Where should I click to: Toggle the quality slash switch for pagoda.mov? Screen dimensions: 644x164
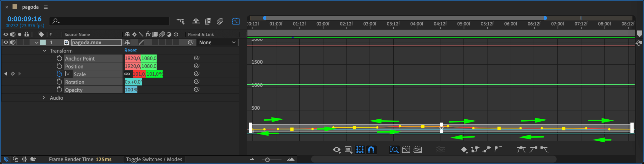141,42
